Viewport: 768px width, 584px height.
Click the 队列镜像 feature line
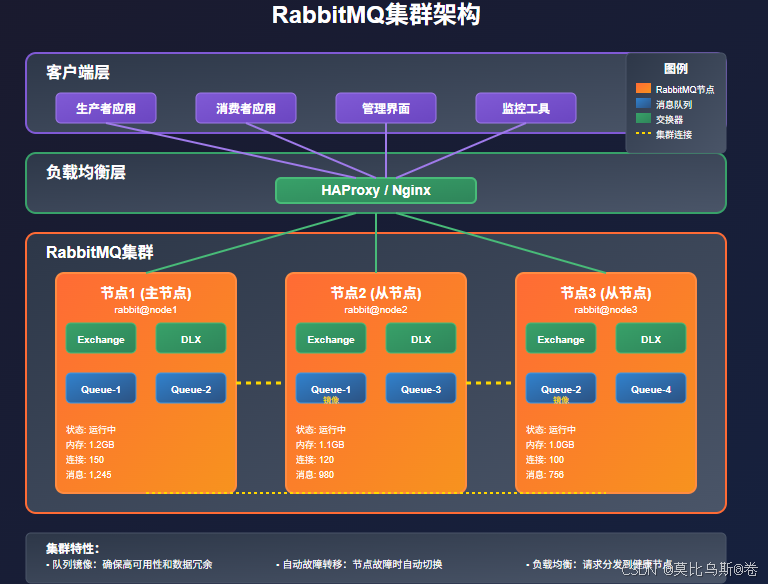[129, 564]
